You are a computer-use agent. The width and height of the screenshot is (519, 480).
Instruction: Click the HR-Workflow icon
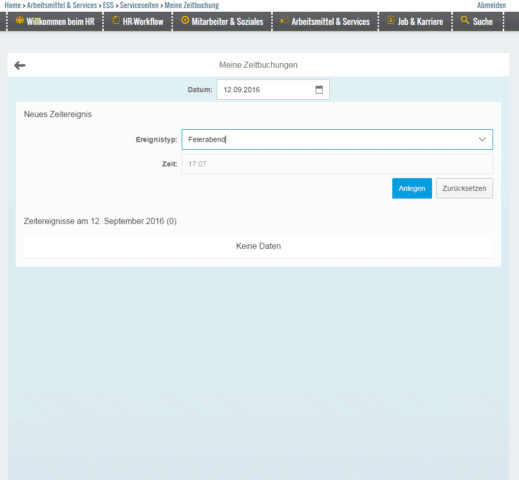[116, 20]
